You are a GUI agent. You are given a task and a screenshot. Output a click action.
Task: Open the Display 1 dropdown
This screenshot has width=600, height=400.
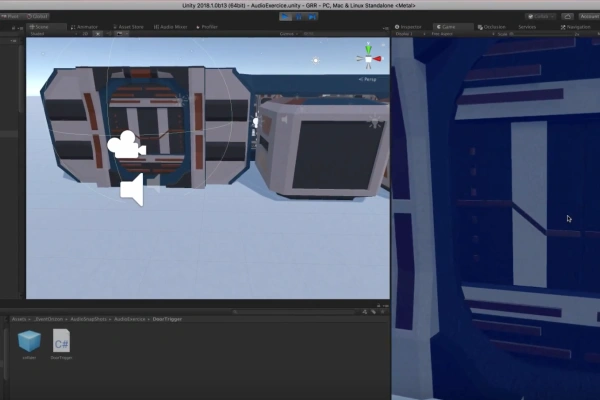point(410,34)
